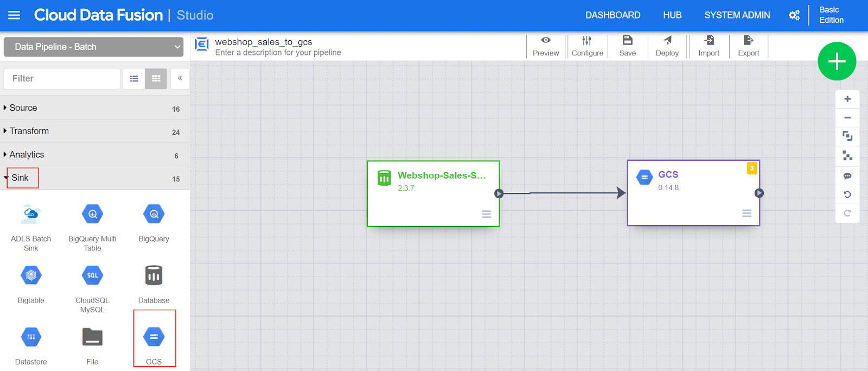868x371 pixels.
Task: Deploy the webshop_sales_to_gcs pipeline
Action: pyautogui.click(x=667, y=46)
